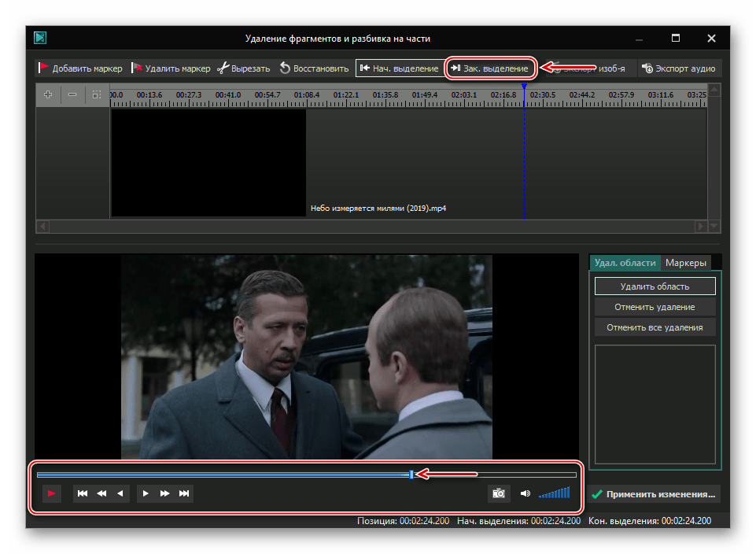Screen dimensions: 756x554
Task: Jump to the start of the video
Action: [x=83, y=493]
